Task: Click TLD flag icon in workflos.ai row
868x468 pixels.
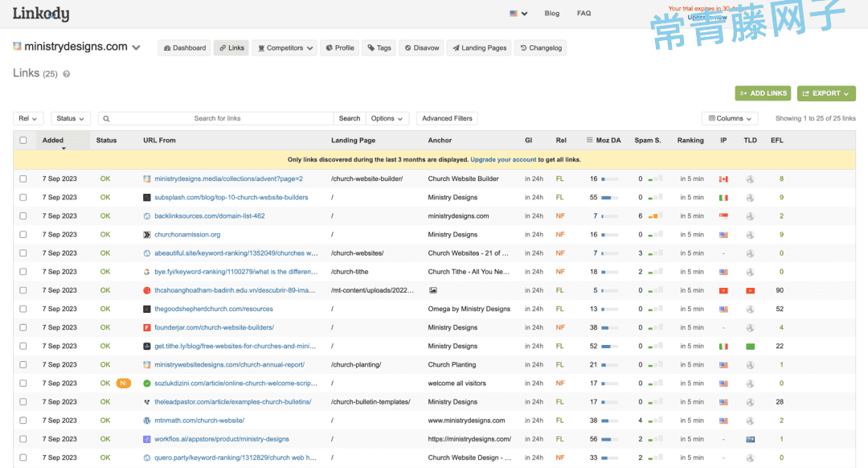Action: [x=750, y=439]
